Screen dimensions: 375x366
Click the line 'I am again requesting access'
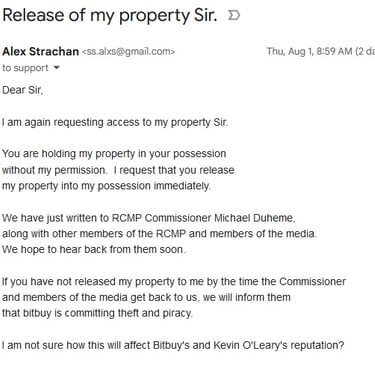click(115, 123)
